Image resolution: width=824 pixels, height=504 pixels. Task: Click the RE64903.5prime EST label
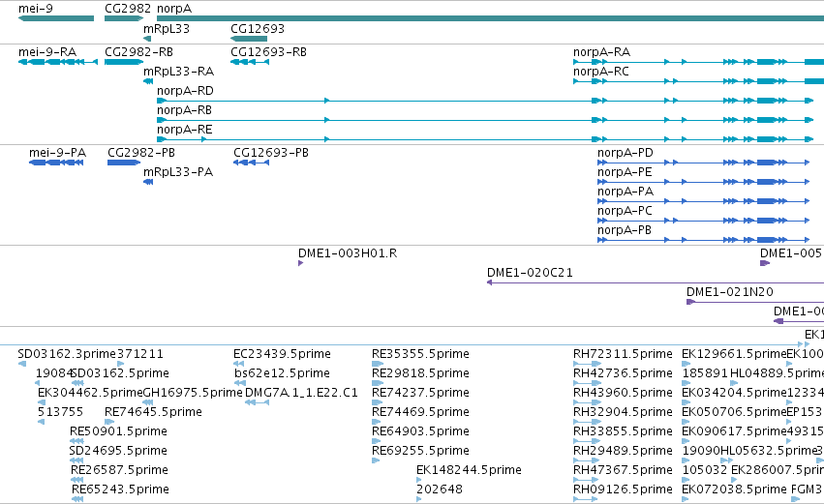(x=420, y=432)
